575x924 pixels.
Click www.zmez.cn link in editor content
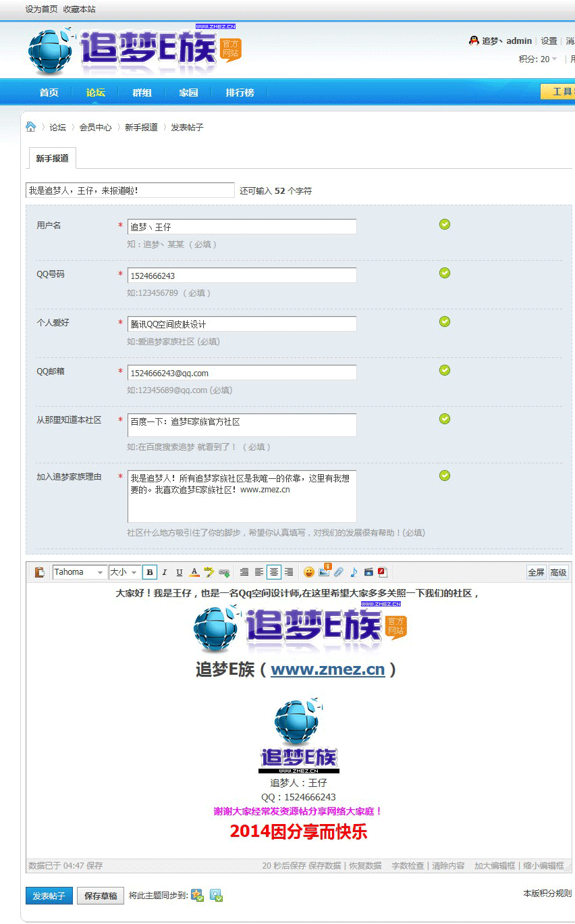click(x=327, y=669)
